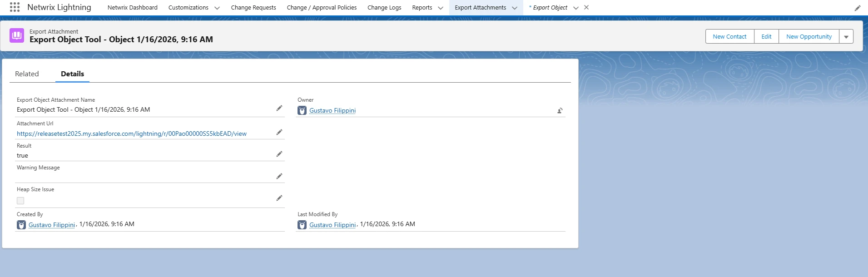The width and height of the screenshot is (868, 277).
Task: Select the Export Object workspace tab
Action: click(550, 8)
